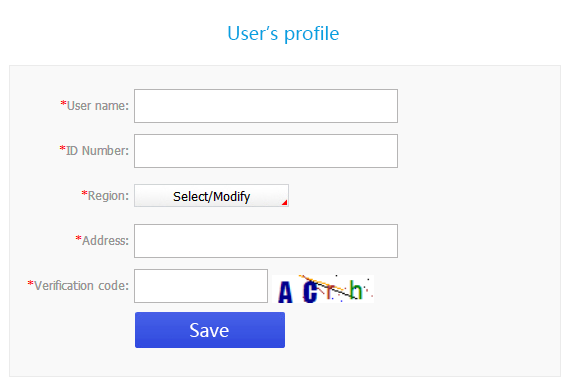Click the red triangle on the Select/Modify button

285,203
